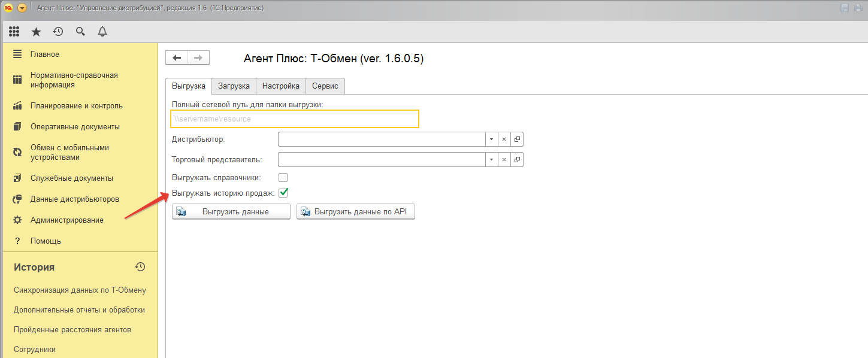The width and height of the screenshot is (868, 358).
Task: Open Дополнительные отчеты и обработки link
Action: [x=79, y=310]
